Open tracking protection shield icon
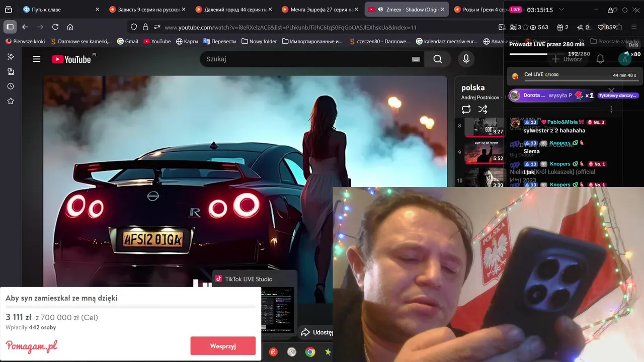Image resolution: width=644 pixels, height=362 pixels. click(x=134, y=27)
